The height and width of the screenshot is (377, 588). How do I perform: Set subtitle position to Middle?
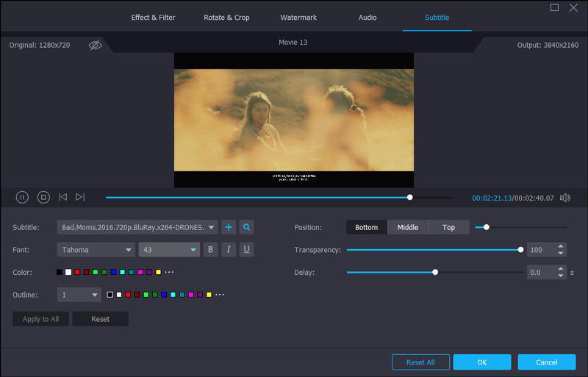tap(408, 227)
